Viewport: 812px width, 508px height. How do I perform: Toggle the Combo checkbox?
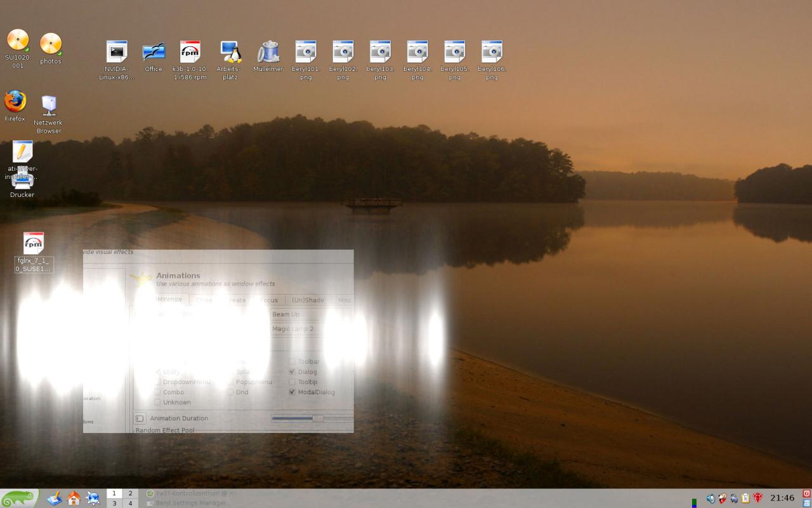[157, 392]
